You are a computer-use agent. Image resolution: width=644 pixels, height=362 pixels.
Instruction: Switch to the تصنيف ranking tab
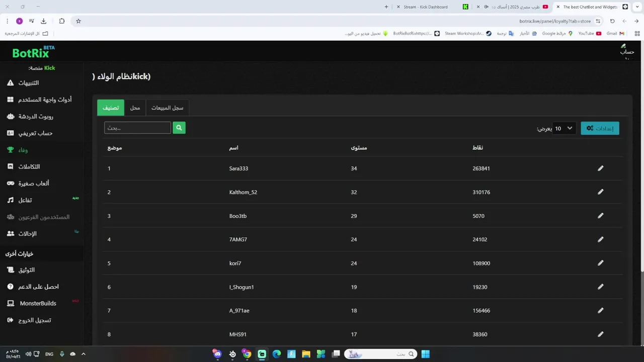point(111,108)
